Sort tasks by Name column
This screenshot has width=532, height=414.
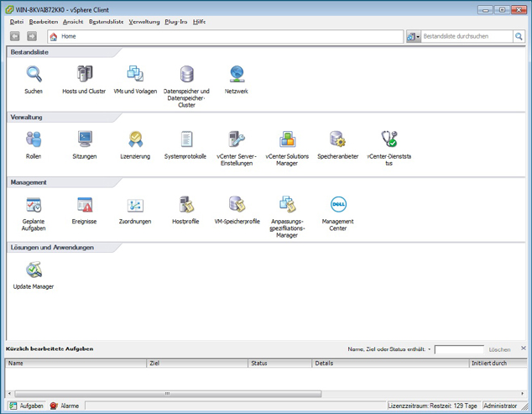click(76, 363)
